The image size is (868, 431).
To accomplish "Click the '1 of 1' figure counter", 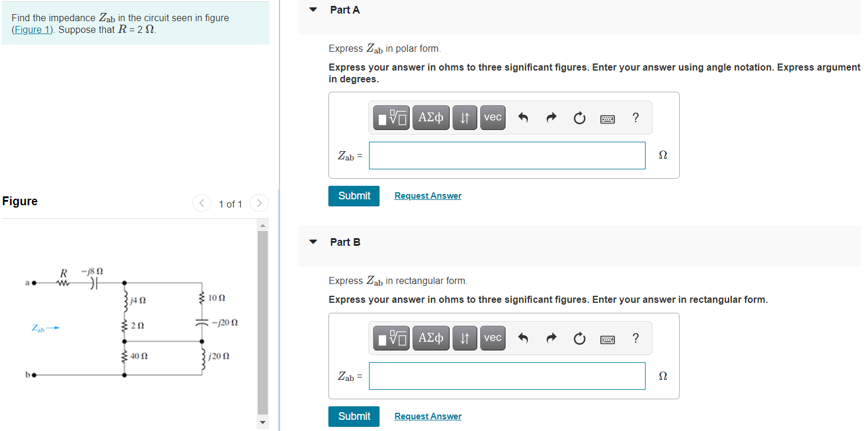I will click(x=230, y=204).
